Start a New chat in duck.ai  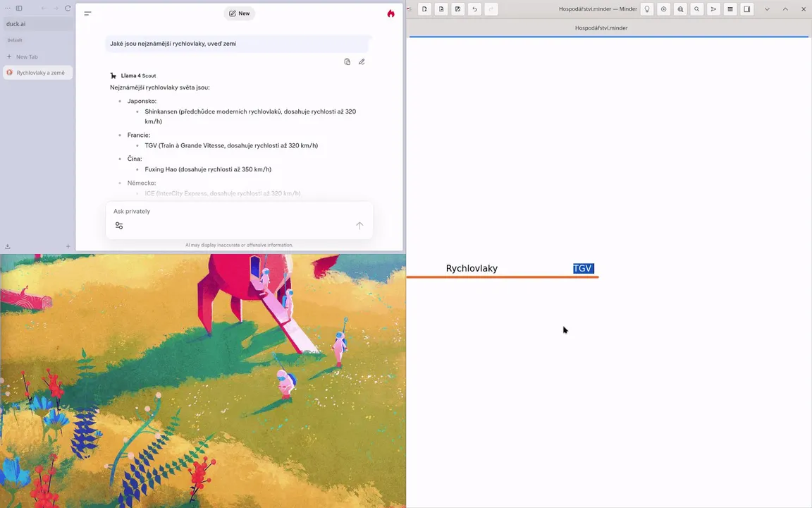(239, 13)
